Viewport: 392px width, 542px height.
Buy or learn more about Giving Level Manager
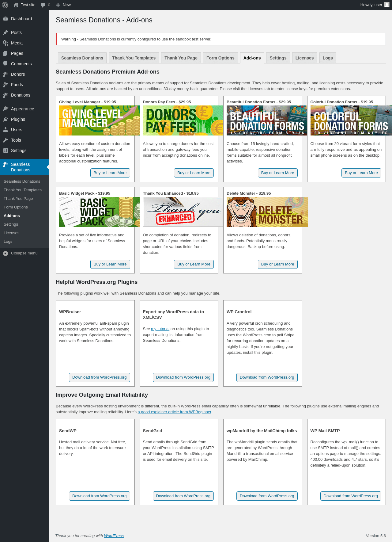coord(110,173)
